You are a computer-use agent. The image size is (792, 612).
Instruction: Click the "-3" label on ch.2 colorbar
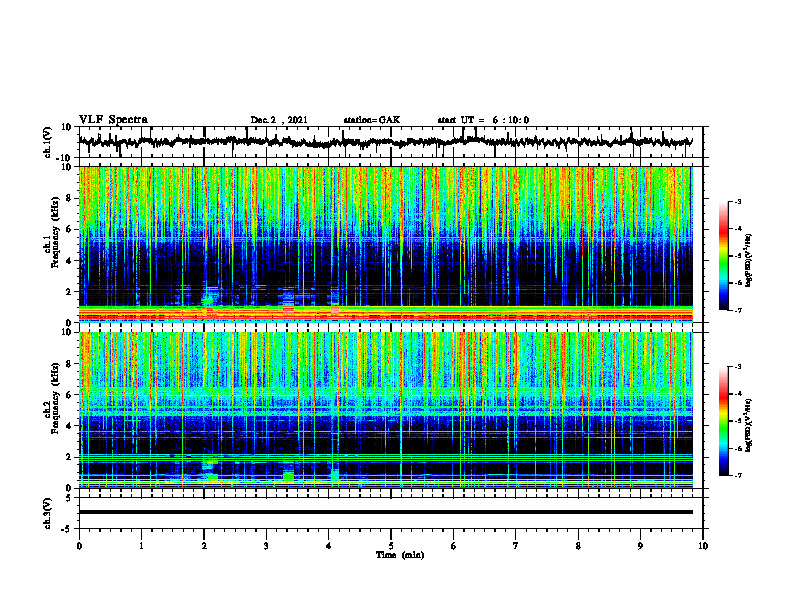pyautogui.click(x=737, y=367)
